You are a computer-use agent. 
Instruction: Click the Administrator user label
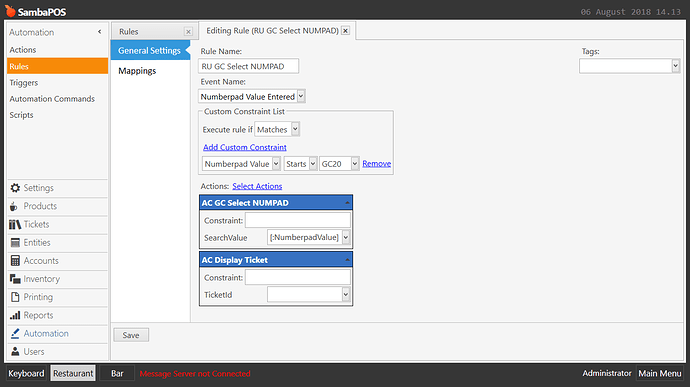coord(607,373)
